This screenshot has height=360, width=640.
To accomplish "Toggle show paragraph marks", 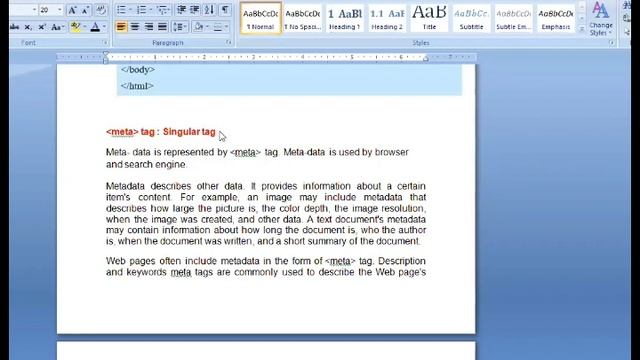I will point(225,10).
